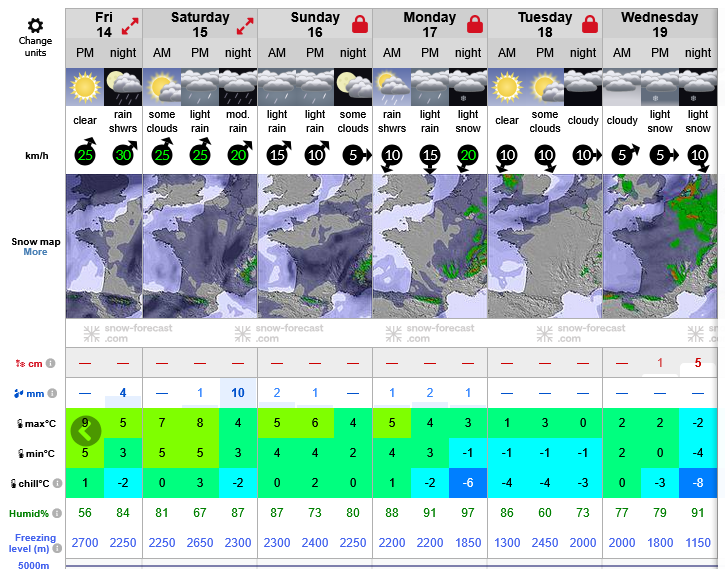Click Tuesday night cloudy icon
This screenshot has width=725, height=569.
click(583, 87)
